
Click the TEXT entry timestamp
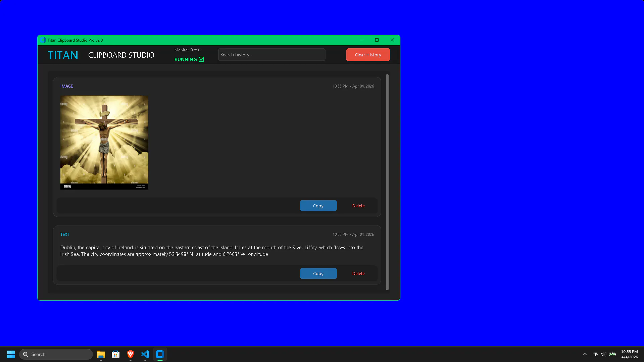[353, 235]
